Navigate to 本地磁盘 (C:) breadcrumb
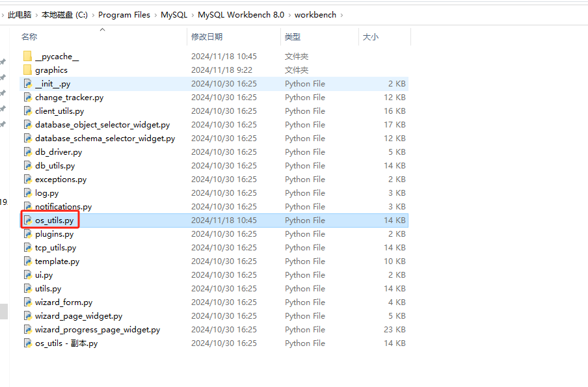 [64, 14]
